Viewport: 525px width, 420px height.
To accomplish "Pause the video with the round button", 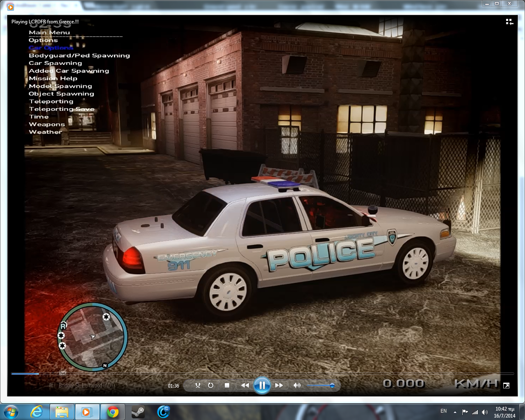I will tap(262, 386).
